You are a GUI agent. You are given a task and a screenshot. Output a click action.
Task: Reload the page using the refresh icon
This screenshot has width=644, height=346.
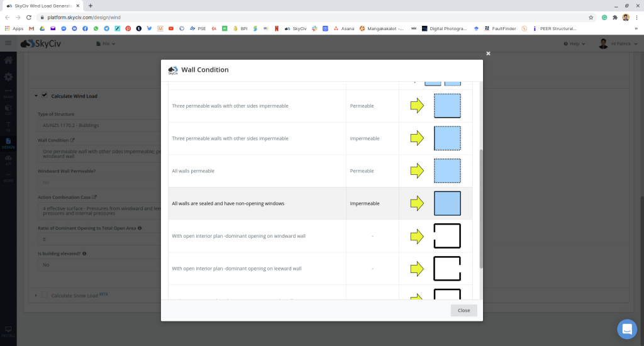coord(29,17)
